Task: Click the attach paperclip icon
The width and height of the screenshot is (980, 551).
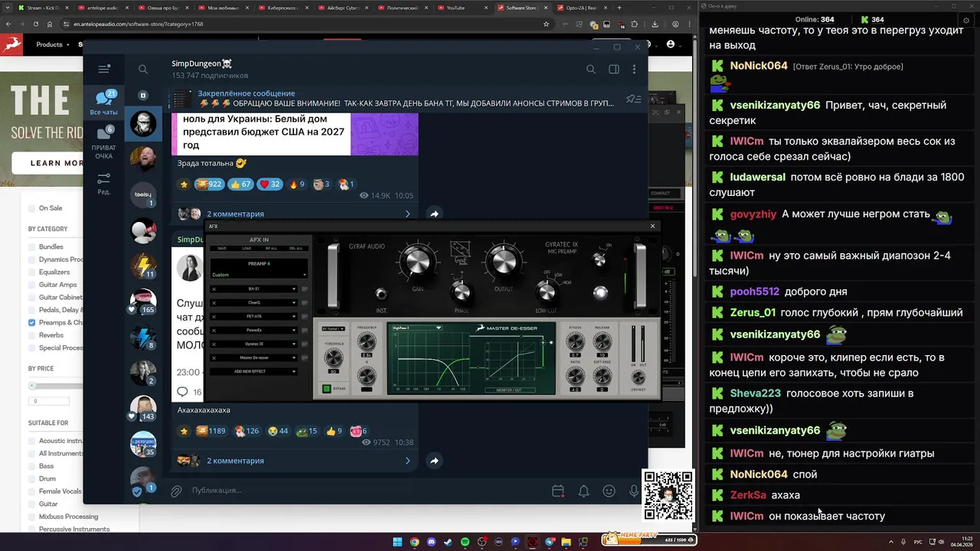Action: coord(176,491)
